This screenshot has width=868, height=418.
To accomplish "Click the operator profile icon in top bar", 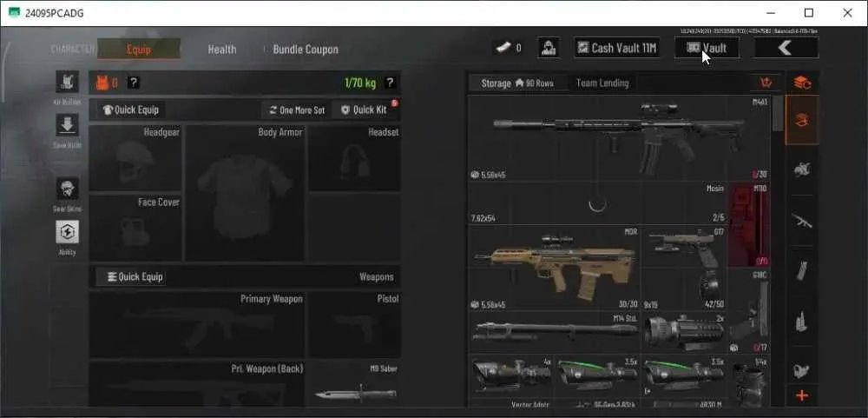I will [x=548, y=48].
